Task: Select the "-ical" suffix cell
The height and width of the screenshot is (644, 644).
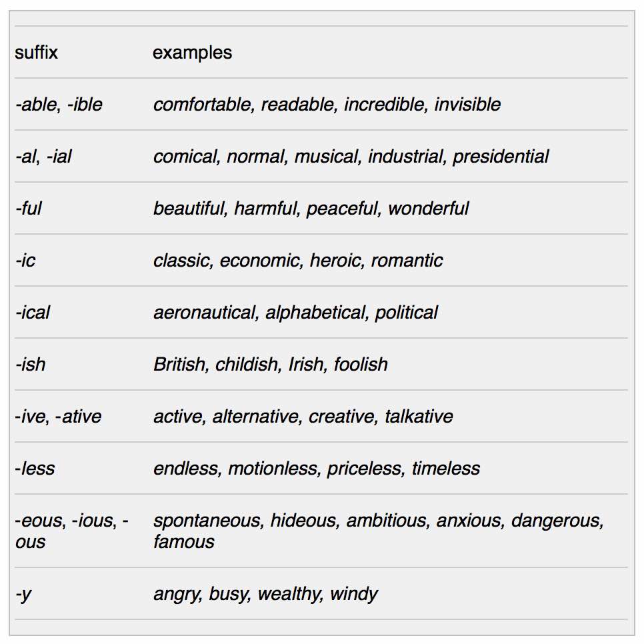Action: (33, 313)
